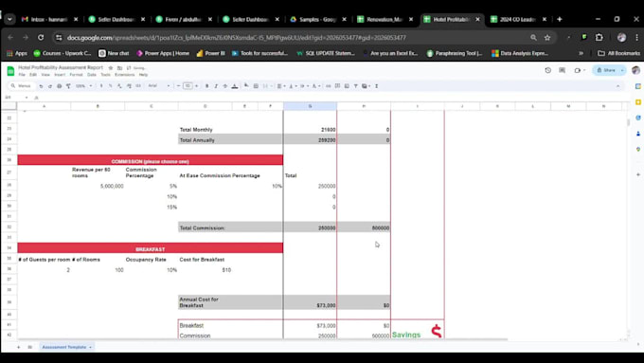Open the text wrapping dropdown
The image size is (644, 363).
304,86
